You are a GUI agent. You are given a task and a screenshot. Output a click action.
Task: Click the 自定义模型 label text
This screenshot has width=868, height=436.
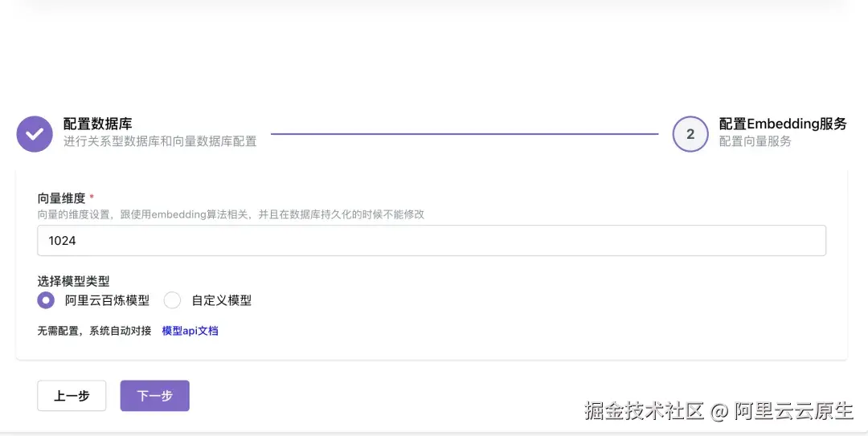[222, 300]
